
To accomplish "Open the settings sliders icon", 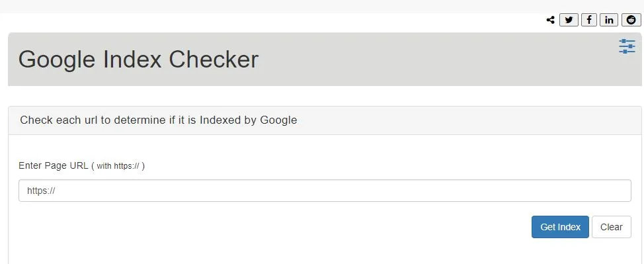I will (627, 46).
